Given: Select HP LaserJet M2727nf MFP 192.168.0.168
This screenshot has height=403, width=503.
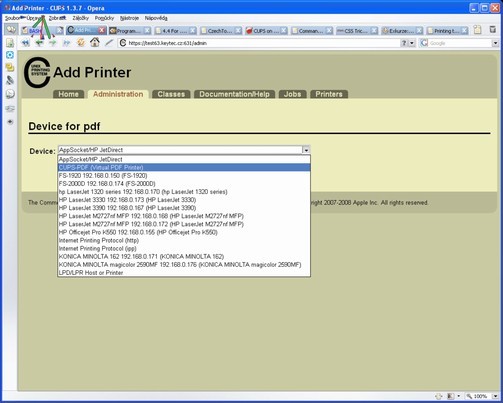Looking at the screenshot, I should (184, 216).
